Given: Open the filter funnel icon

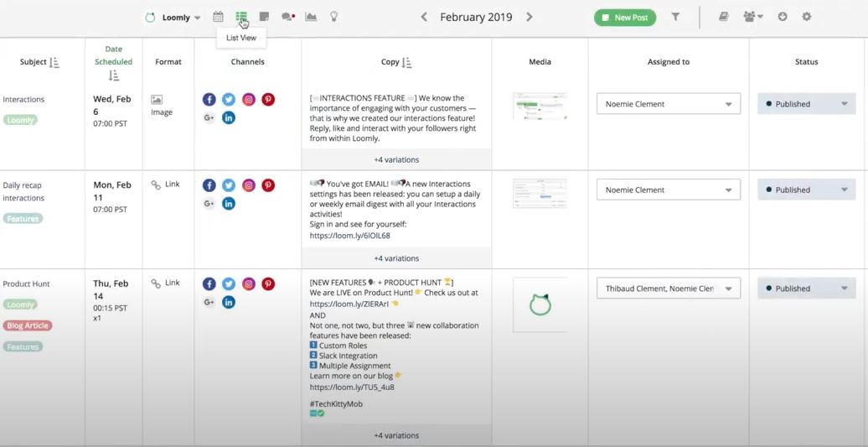Looking at the screenshot, I should tap(675, 17).
